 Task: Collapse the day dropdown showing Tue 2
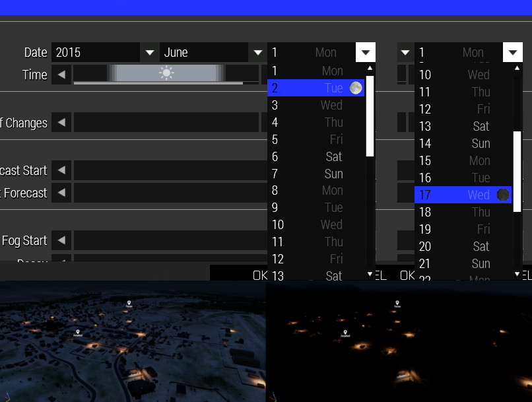point(365,53)
